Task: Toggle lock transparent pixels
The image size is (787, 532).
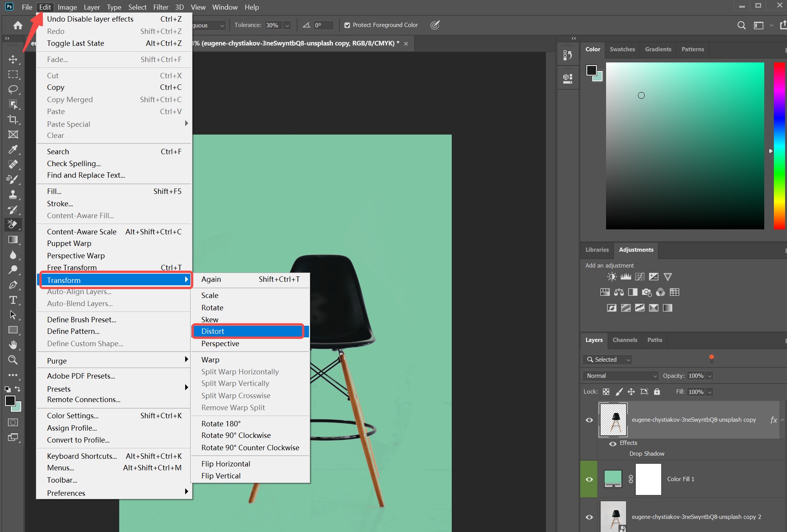Action: coord(606,392)
